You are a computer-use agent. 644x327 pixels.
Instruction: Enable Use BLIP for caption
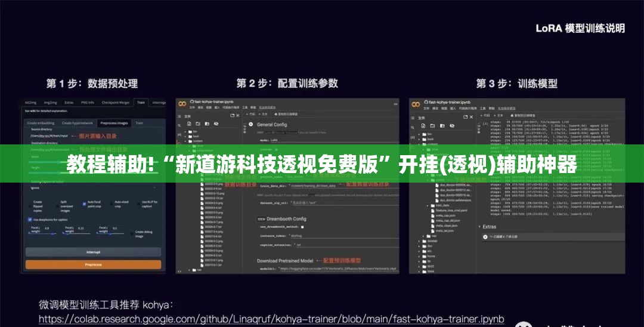click(139, 203)
